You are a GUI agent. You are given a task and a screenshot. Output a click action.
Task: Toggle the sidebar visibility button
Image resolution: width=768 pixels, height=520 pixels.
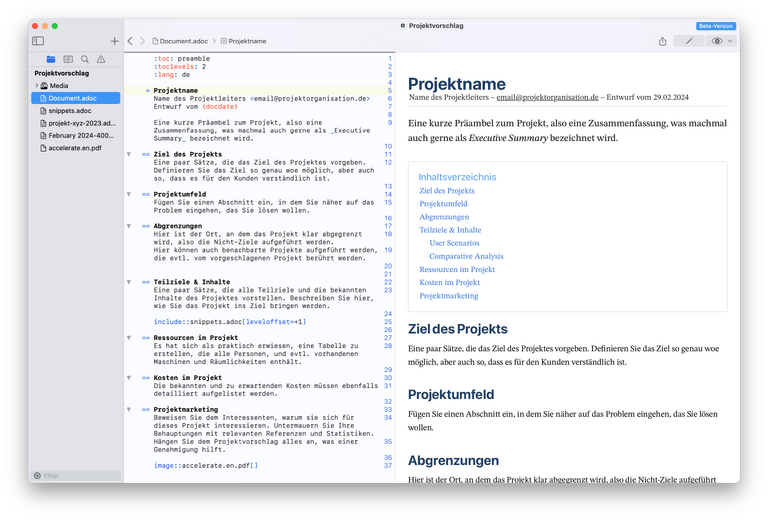(x=38, y=41)
